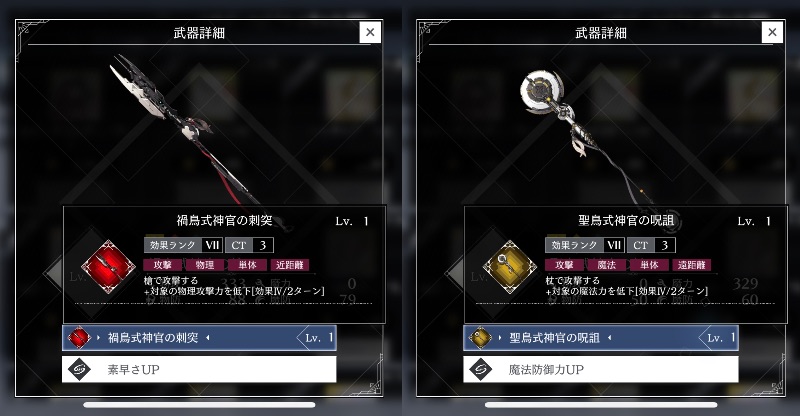The image size is (800, 416).
Task: Select the red spear skill icon
Action: [x=108, y=266]
